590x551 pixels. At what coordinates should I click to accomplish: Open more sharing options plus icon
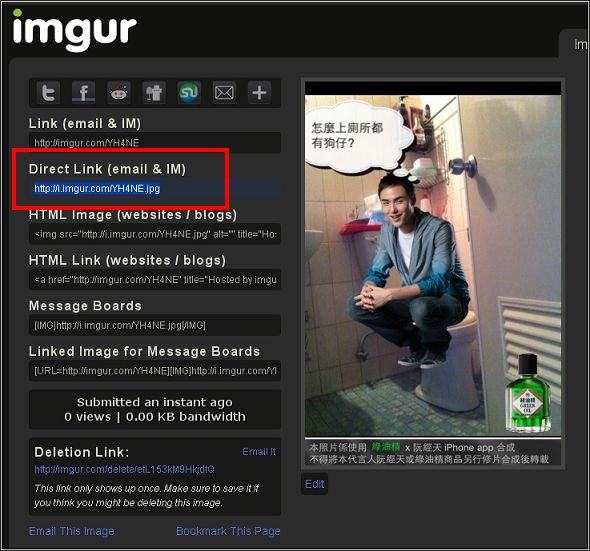pyautogui.click(x=259, y=92)
